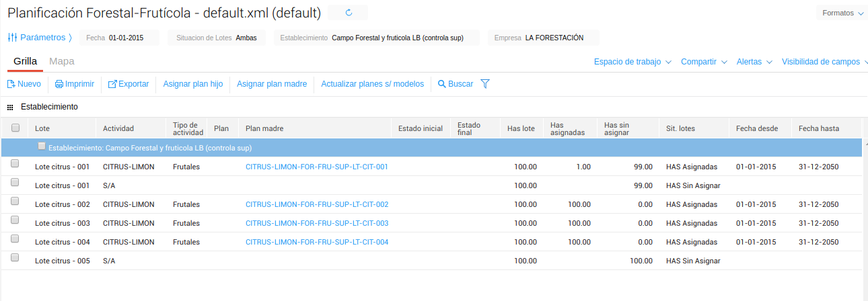Screen dimensions: 868x301
Task: Expand the Espacio de trabajo dropdown
Action: [x=632, y=62]
